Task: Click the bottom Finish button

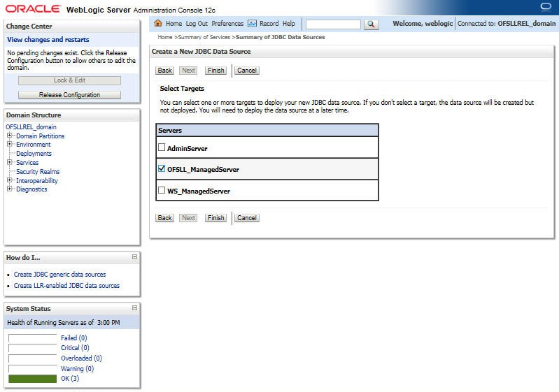Action: [x=215, y=218]
